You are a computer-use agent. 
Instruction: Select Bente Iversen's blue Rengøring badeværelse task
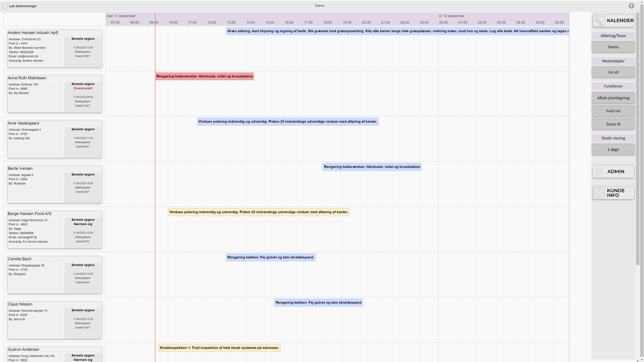point(372,167)
